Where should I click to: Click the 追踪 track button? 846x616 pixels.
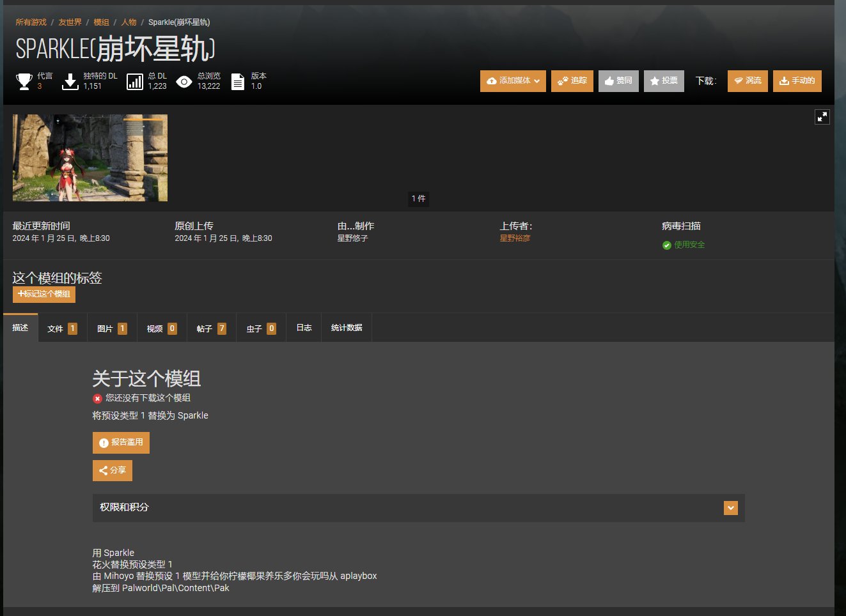point(572,81)
